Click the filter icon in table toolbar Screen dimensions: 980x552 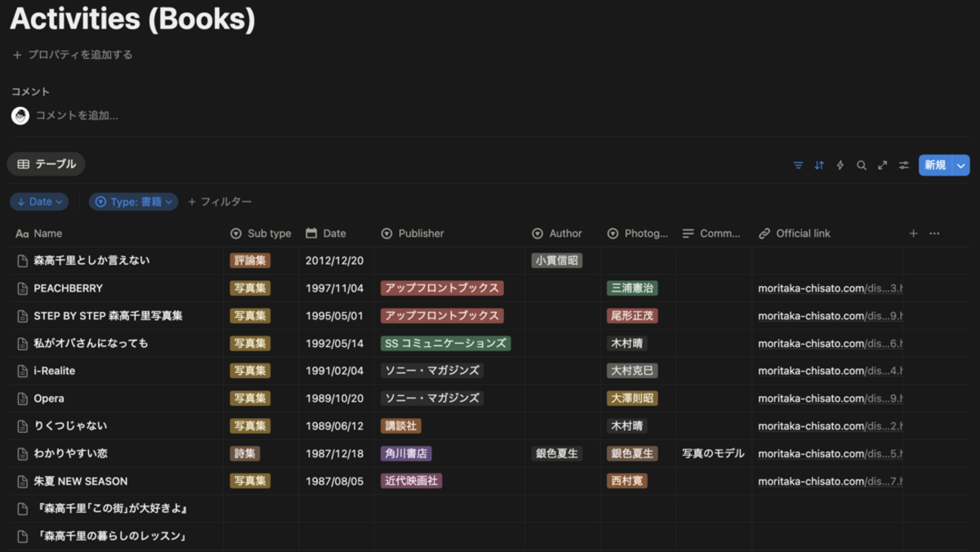tap(798, 165)
